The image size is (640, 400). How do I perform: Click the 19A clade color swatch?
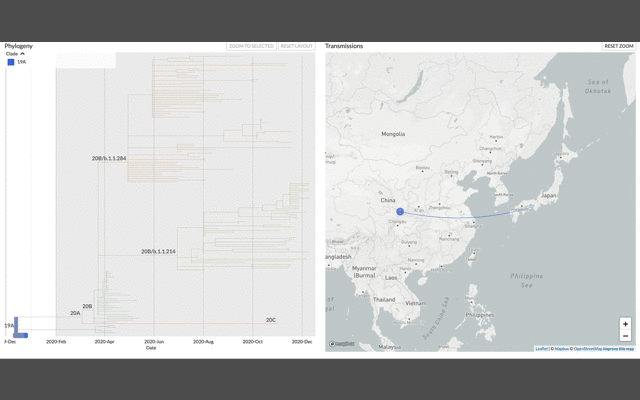11,62
